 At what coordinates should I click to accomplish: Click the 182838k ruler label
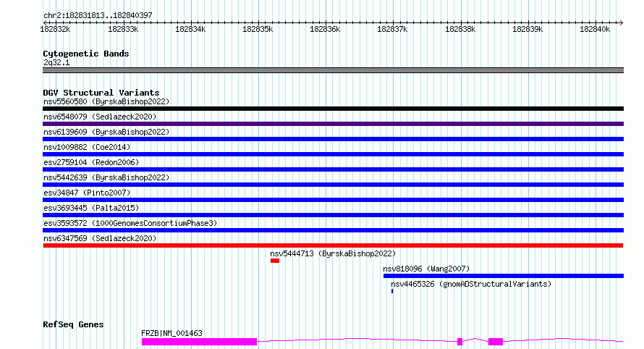click(460, 29)
